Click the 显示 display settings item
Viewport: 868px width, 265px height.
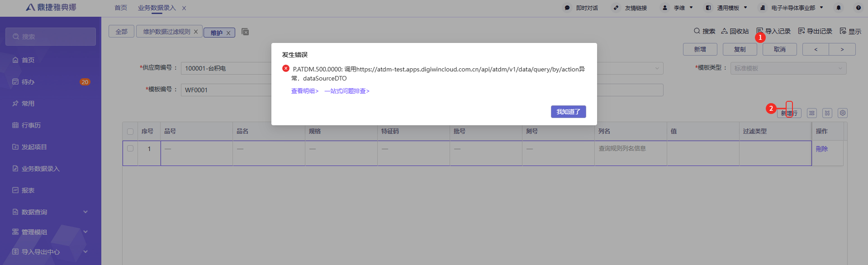pos(850,31)
